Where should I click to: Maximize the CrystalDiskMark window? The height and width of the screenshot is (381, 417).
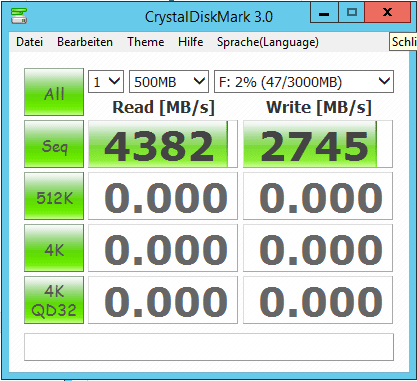tap(351, 12)
